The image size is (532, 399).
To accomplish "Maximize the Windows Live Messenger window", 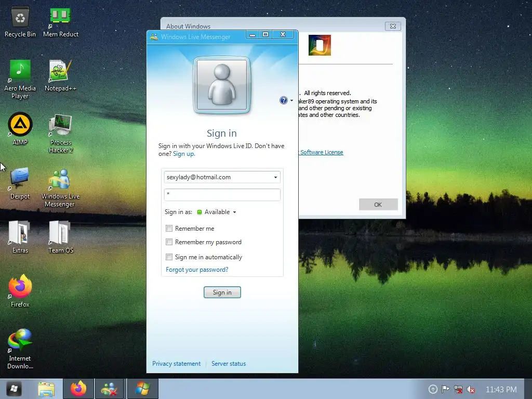I will 265,35.
